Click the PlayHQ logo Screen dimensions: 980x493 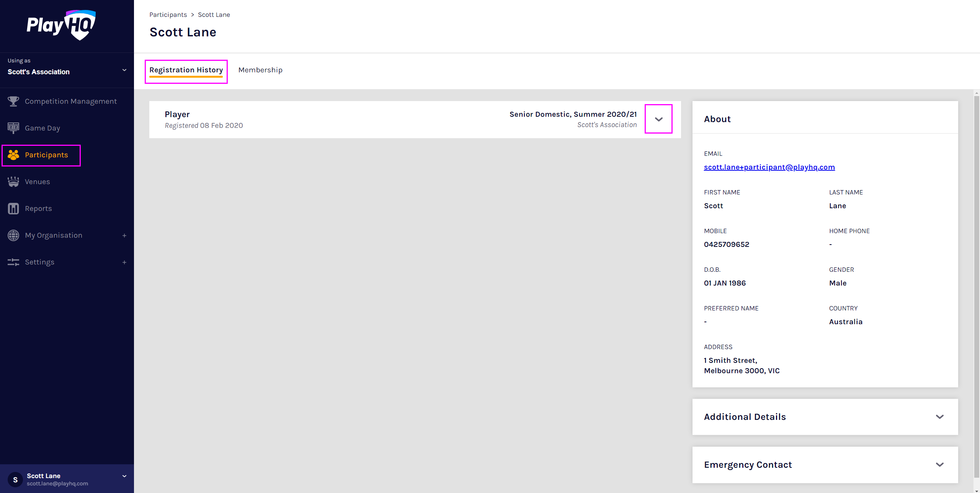[61, 25]
